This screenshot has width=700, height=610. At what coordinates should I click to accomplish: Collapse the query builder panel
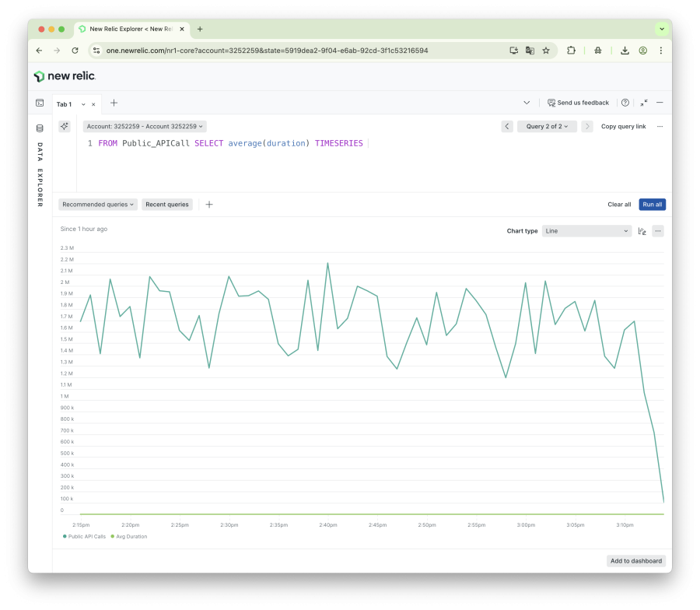click(644, 103)
